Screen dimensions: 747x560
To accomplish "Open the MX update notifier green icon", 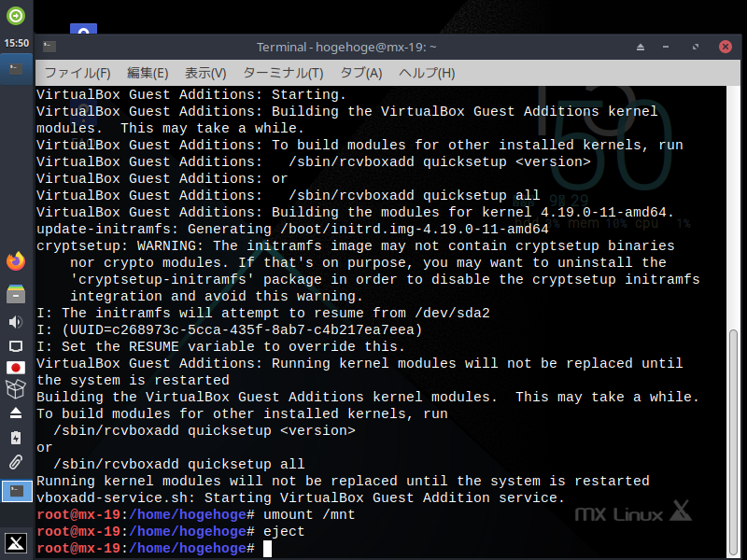I will [16, 16].
